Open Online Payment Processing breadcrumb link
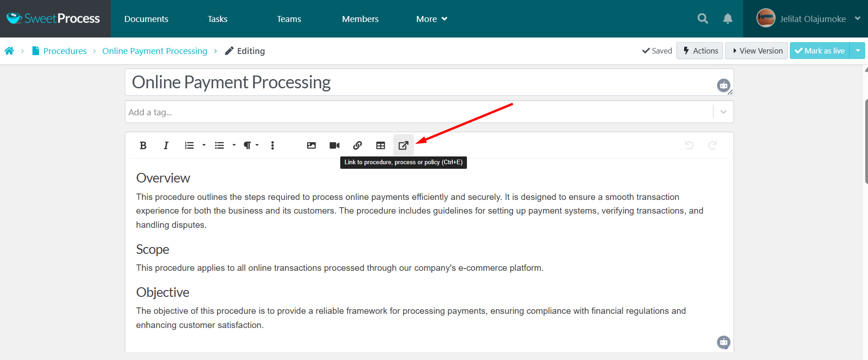Viewport: 868px width, 360px height. (155, 51)
